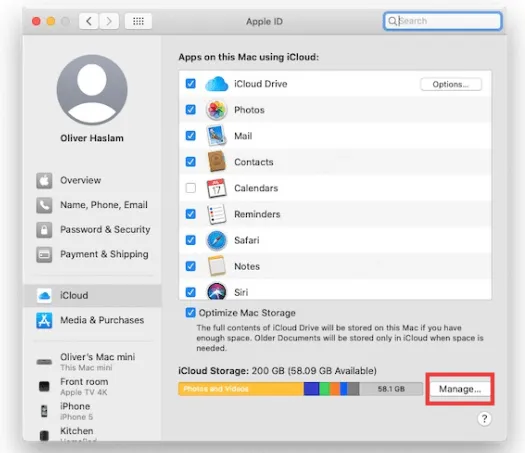Show all preferences with grid button
Screen dimensions: 525x453
point(138,21)
